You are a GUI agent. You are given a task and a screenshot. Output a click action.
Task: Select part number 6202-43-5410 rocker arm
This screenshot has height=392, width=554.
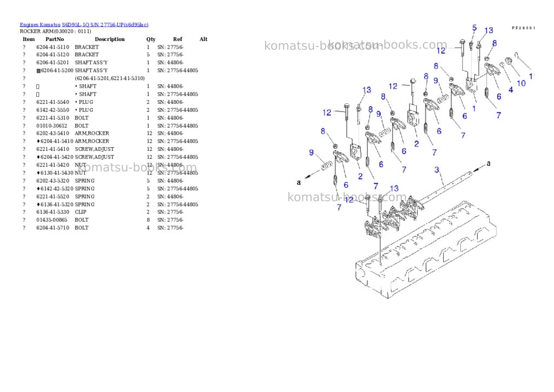click(x=52, y=134)
